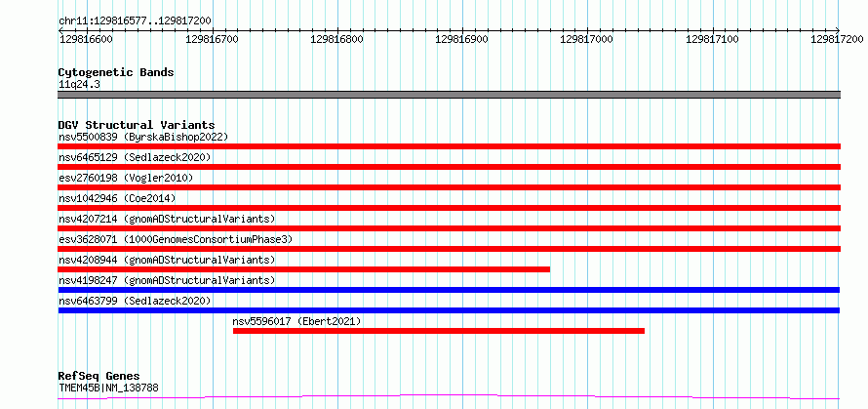This screenshot has height=409, width=868.
Task: Click the RefSeq Genes track title
Action: pyautogui.click(x=99, y=376)
